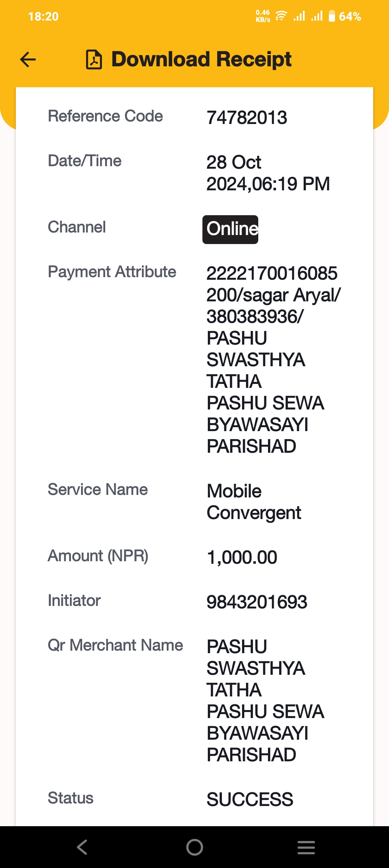Screen dimensions: 389x868
Task: Tap the Wi-Fi status icon
Action: pos(281,16)
